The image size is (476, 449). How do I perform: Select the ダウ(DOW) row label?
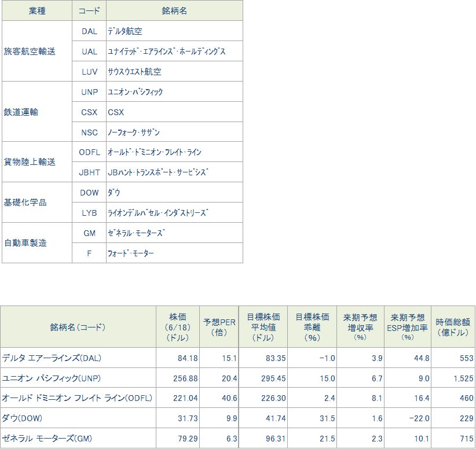pyautogui.click(x=22, y=418)
